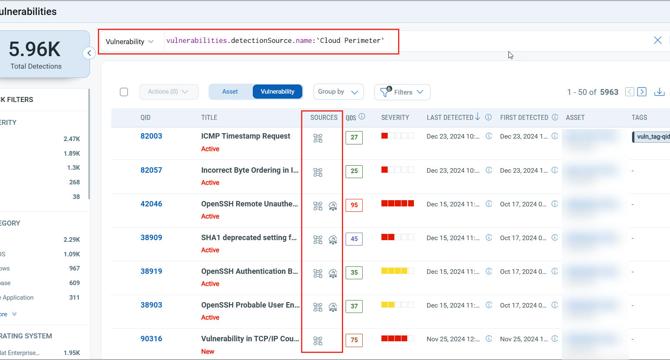Collapse the left sidebar with the chevron
670x360 pixels.
[89, 53]
